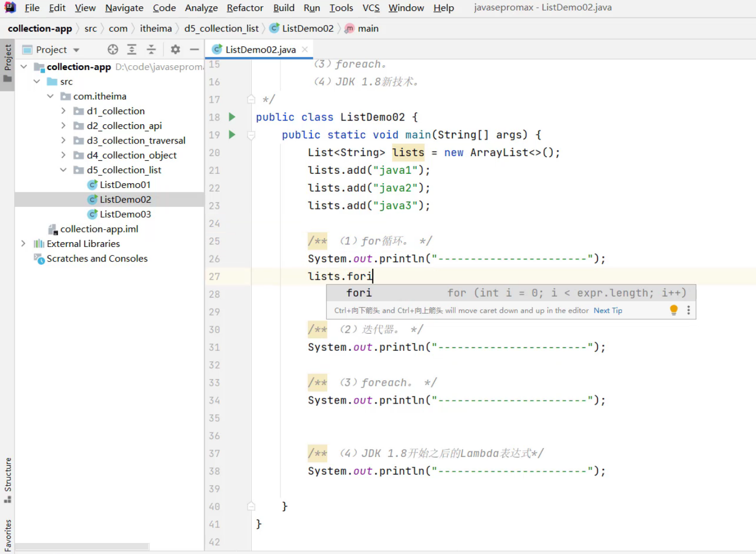Image resolution: width=756 pixels, height=554 pixels.
Task: Open the Project view dropdown arrow
Action: (x=76, y=50)
